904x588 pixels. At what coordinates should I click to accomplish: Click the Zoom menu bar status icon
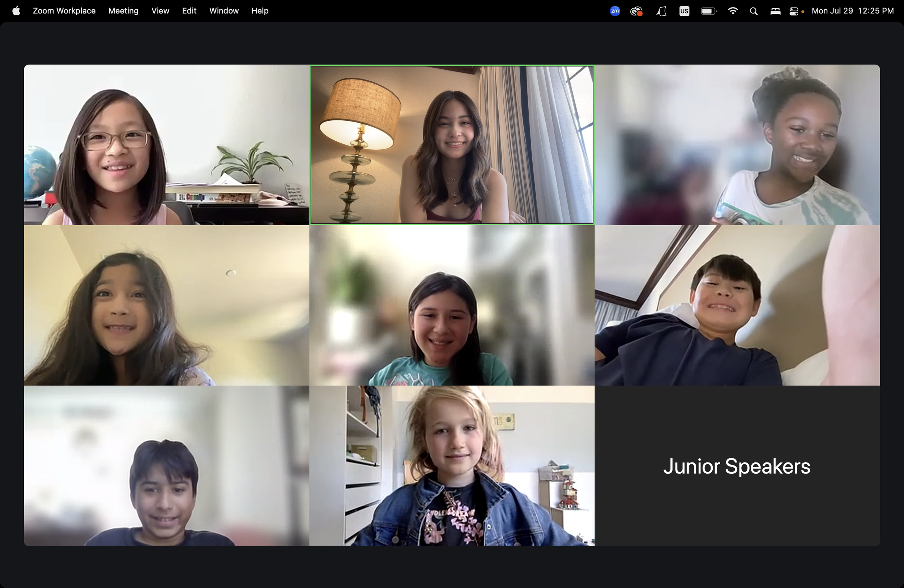[x=615, y=11]
